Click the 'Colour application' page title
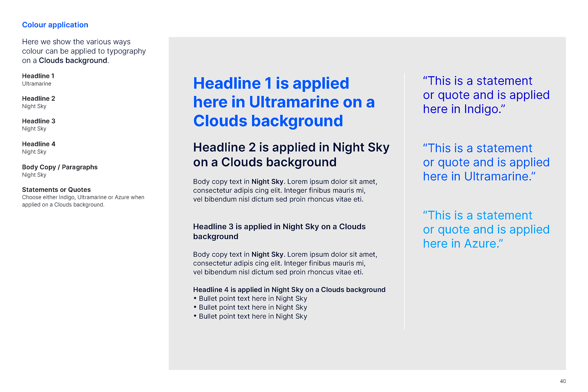Viewport: 588px width, 392px height. click(x=55, y=25)
